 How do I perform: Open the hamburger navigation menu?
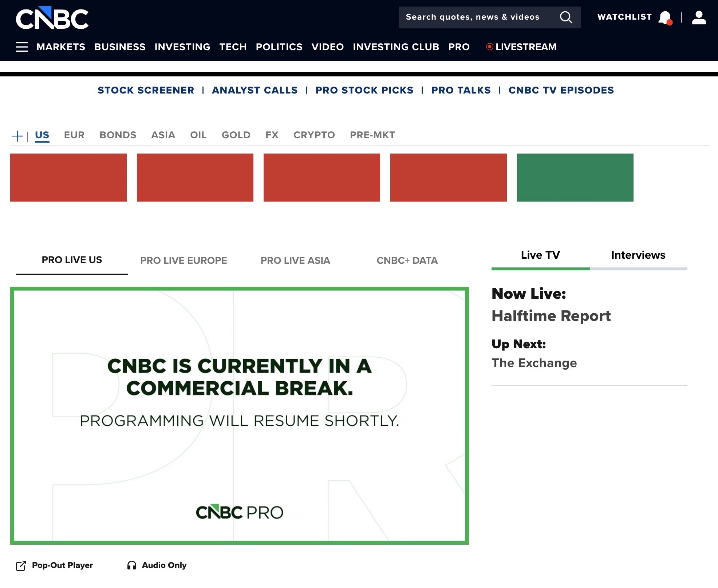tap(22, 47)
